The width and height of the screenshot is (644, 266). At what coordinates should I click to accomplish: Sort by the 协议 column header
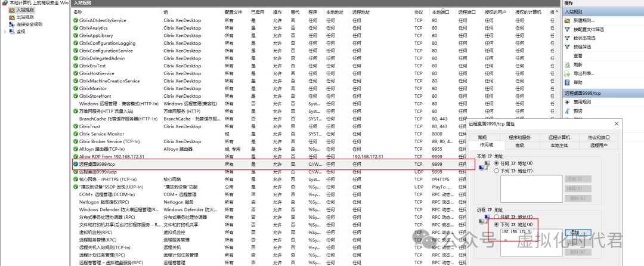click(418, 13)
